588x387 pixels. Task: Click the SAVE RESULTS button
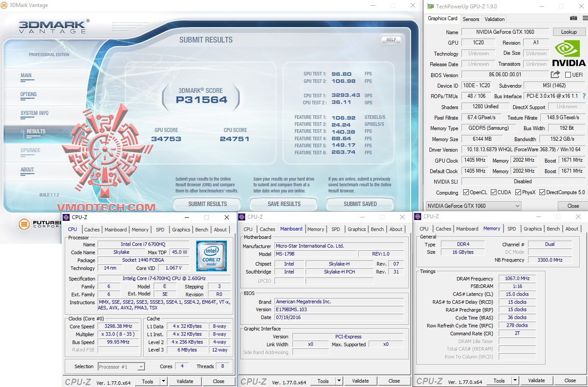284,204
